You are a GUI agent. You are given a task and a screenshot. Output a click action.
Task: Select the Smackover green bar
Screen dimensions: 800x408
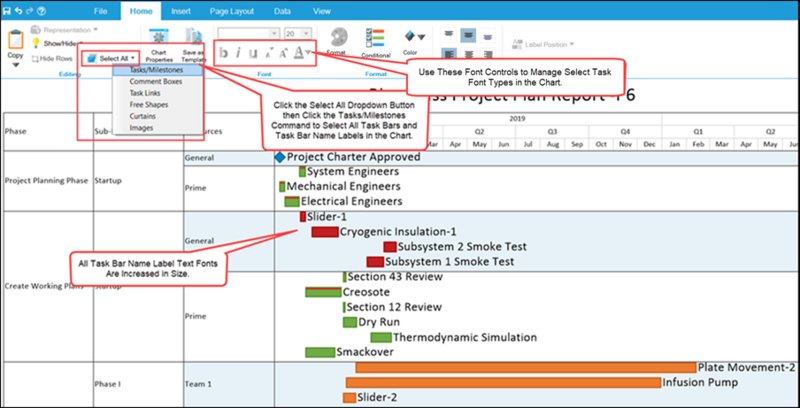click(320, 352)
